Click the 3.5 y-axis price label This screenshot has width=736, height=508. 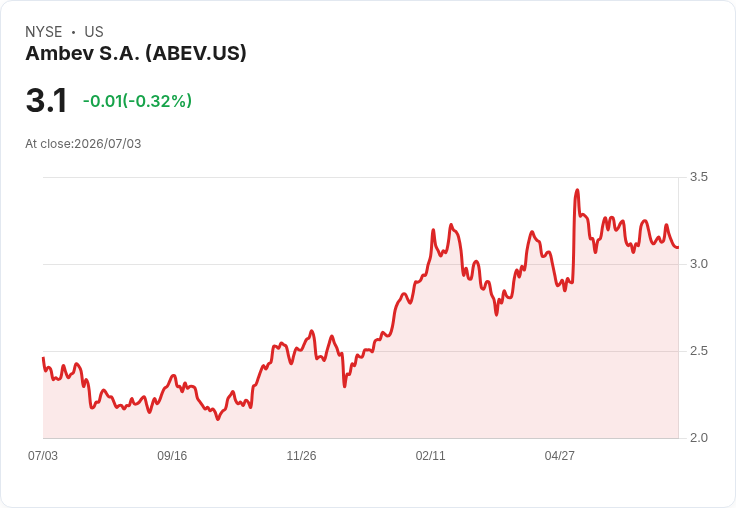point(698,177)
